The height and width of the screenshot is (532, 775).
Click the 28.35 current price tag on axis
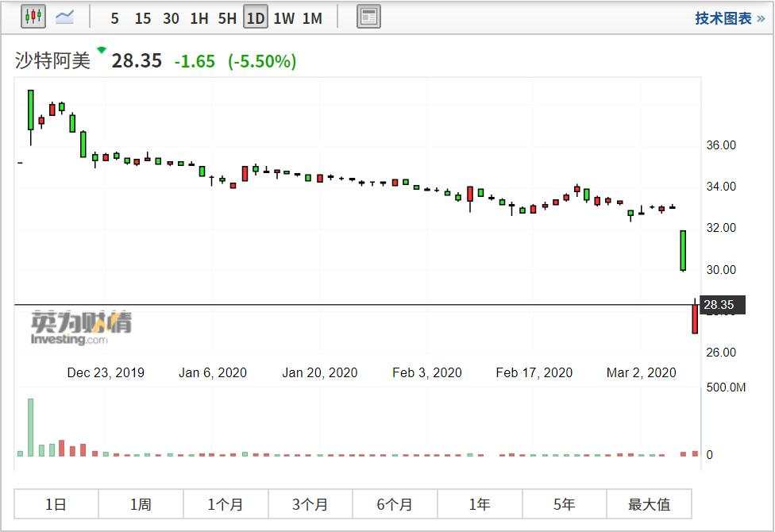[723, 305]
